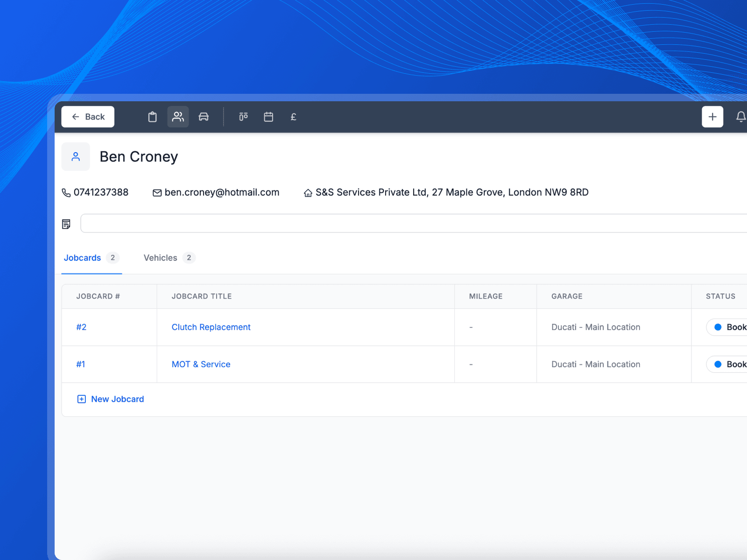Select the Customers icon in top navigation
The height and width of the screenshot is (560, 747).
(x=178, y=117)
